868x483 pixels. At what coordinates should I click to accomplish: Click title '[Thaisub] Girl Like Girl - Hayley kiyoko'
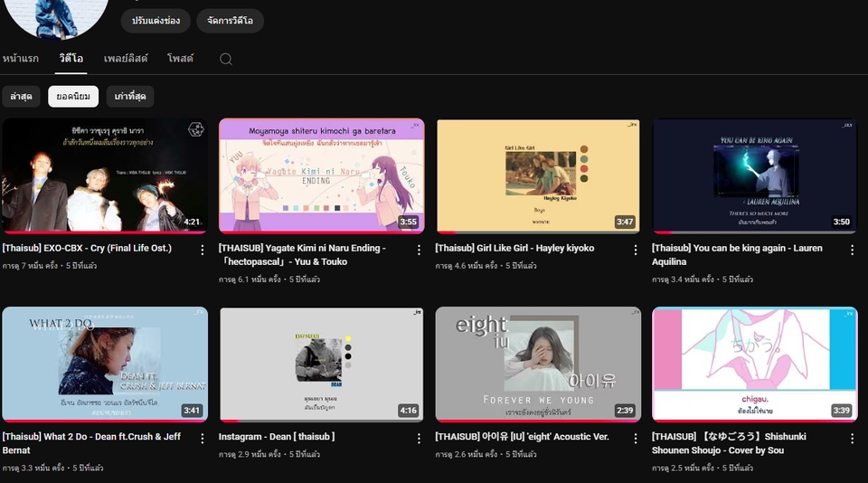pos(514,248)
